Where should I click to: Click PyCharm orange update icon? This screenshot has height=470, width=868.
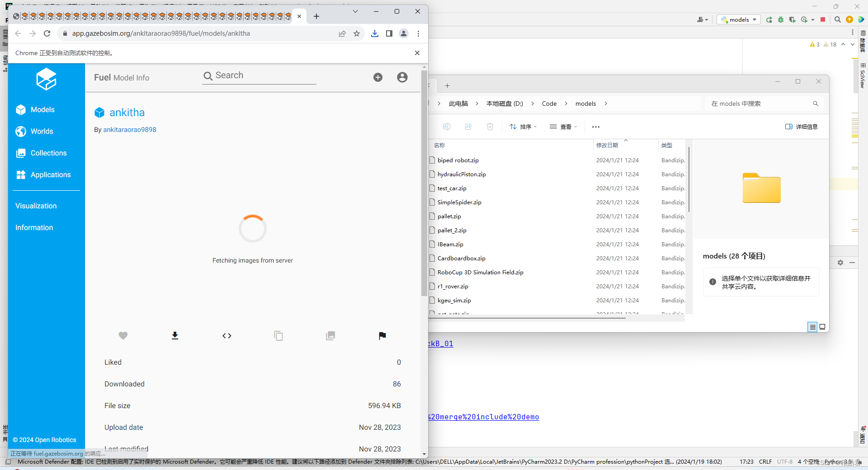[849, 19]
